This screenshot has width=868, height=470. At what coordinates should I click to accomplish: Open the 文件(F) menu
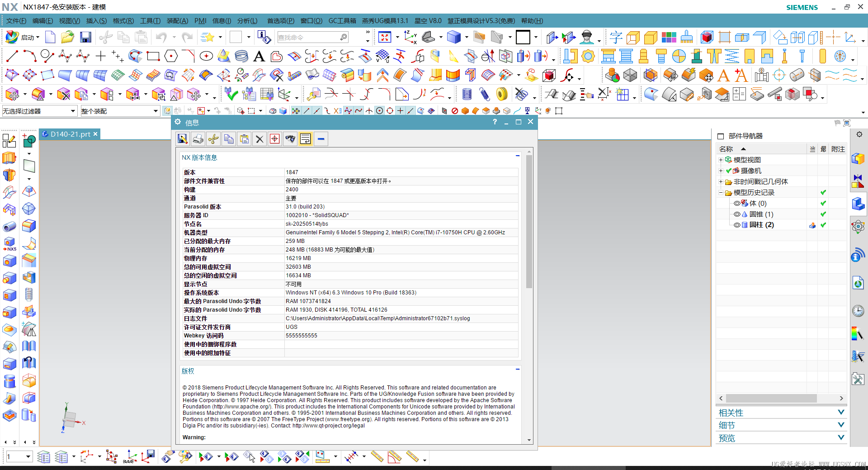click(16, 21)
